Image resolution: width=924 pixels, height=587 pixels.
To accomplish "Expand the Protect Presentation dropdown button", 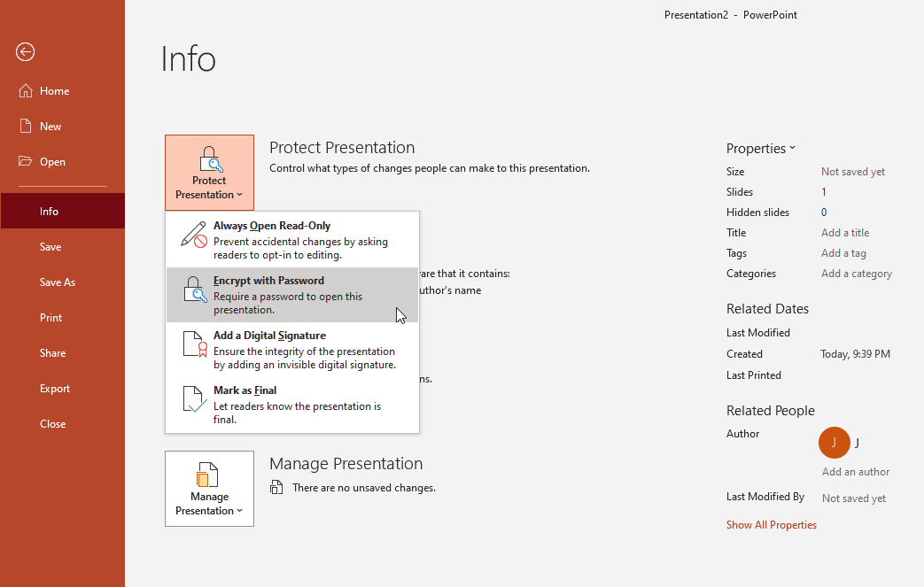I will 209,173.
